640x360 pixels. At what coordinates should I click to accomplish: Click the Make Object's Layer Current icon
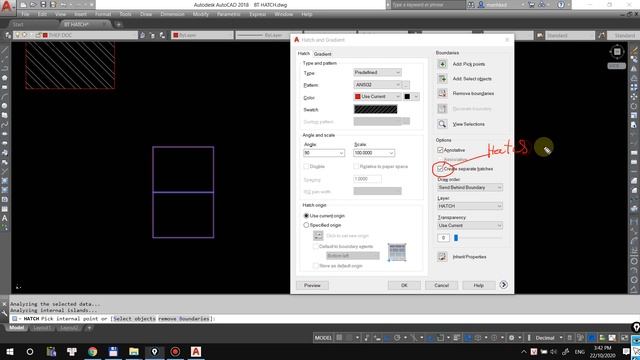142,36
